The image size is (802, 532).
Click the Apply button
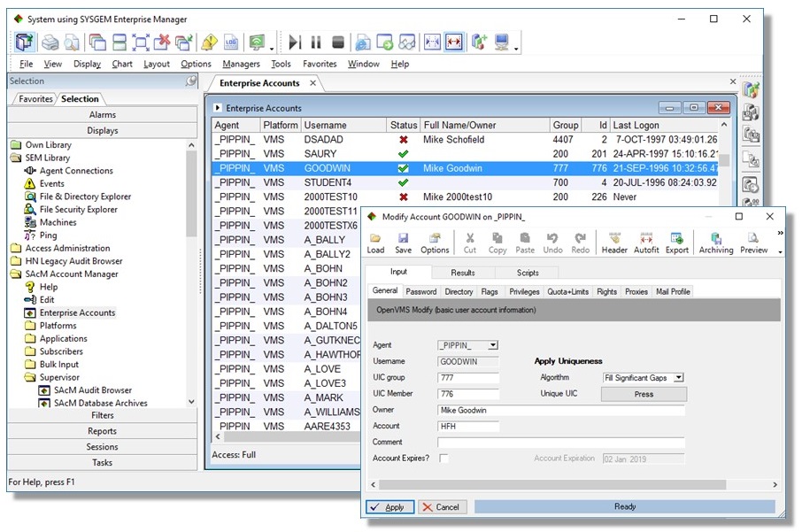click(x=389, y=507)
